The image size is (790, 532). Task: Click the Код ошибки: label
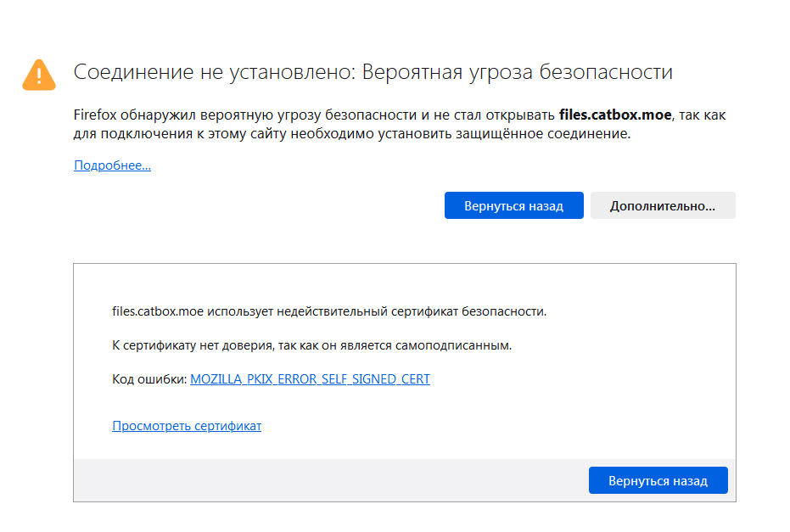tap(149, 378)
